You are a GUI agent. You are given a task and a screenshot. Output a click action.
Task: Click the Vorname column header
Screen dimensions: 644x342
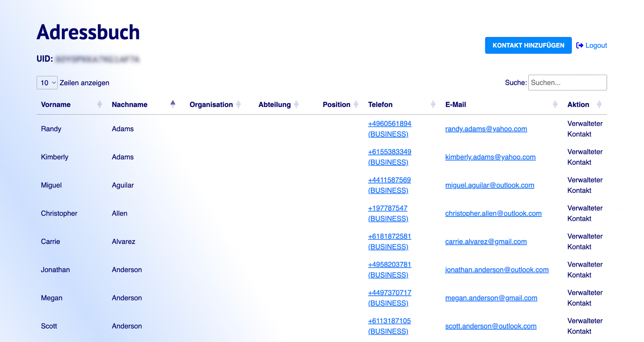[x=56, y=105]
